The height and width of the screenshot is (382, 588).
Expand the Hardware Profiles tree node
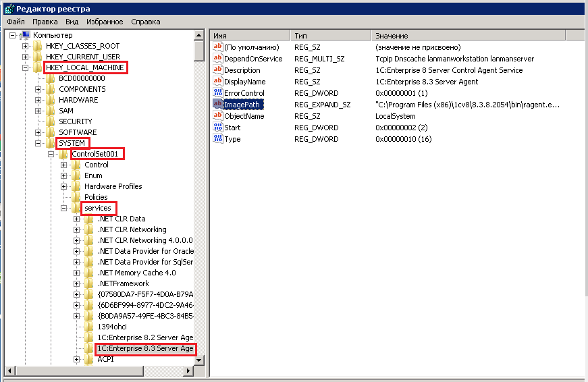click(x=64, y=186)
